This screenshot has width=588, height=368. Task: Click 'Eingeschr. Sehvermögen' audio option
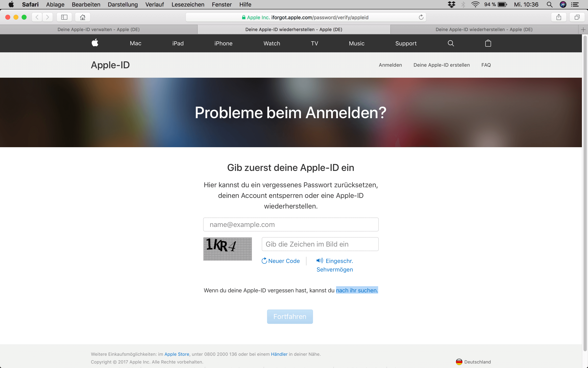point(335,265)
